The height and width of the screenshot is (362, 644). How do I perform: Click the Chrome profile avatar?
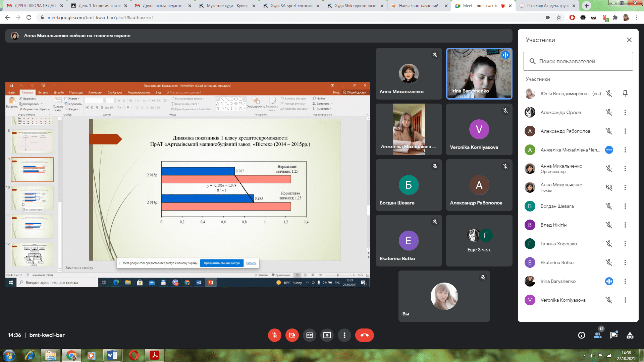(626, 17)
